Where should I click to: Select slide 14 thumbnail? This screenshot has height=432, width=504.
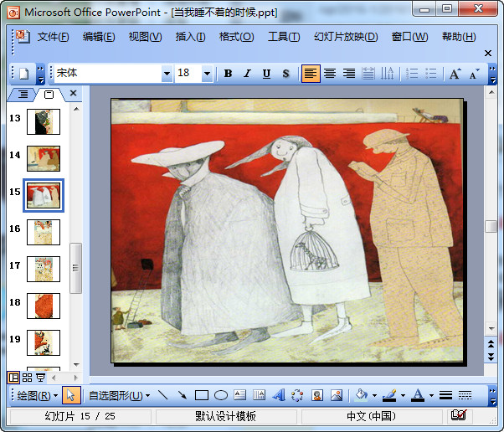pyautogui.click(x=44, y=158)
